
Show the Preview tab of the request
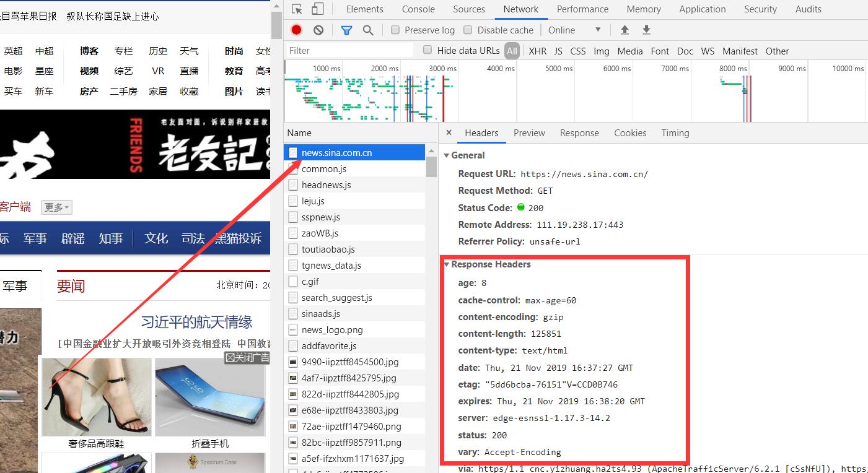tap(529, 133)
